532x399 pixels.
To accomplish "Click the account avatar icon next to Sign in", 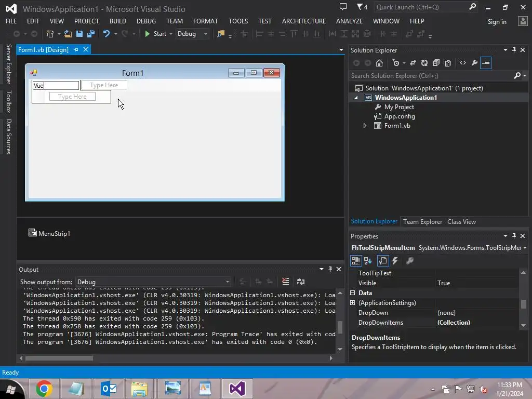I will [523, 21].
